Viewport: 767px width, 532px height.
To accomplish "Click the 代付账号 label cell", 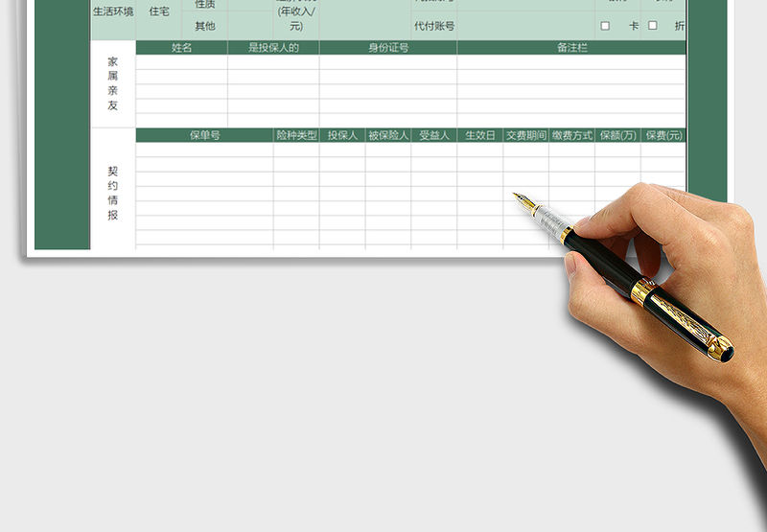I will pyautogui.click(x=434, y=26).
